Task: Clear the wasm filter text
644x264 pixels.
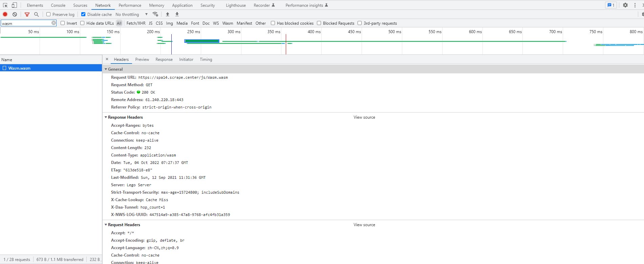Action: pyautogui.click(x=53, y=23)
